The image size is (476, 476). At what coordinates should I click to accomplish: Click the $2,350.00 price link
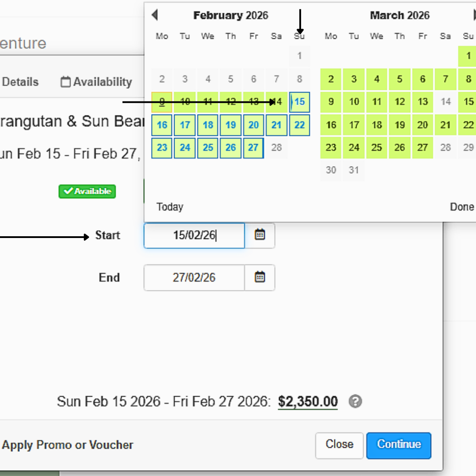308,402
